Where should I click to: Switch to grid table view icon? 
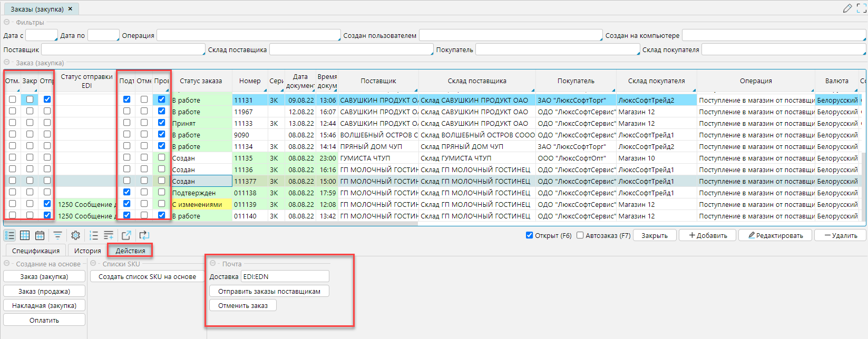[x=25, y=235]
